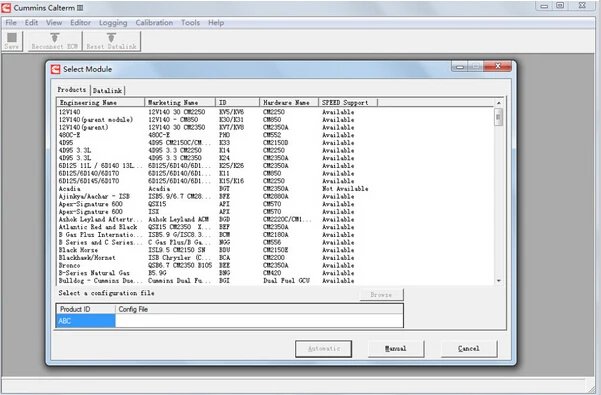Image resolution: width=601 pixels, height=395 pixels.
Task: Click the empty Config File cell
Action: coord(259,321)
